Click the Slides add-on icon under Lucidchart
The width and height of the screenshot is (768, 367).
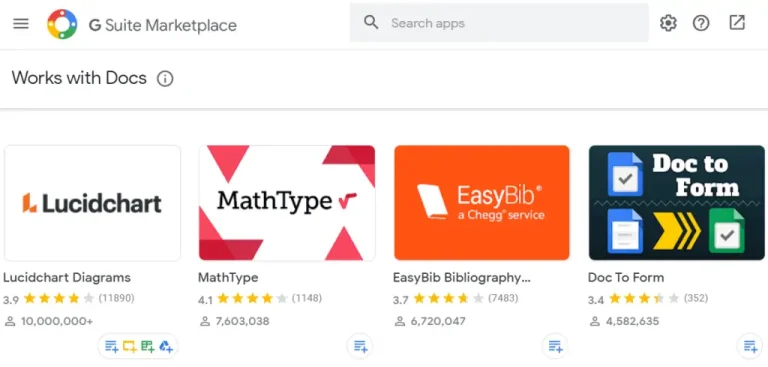coord(130,346)
